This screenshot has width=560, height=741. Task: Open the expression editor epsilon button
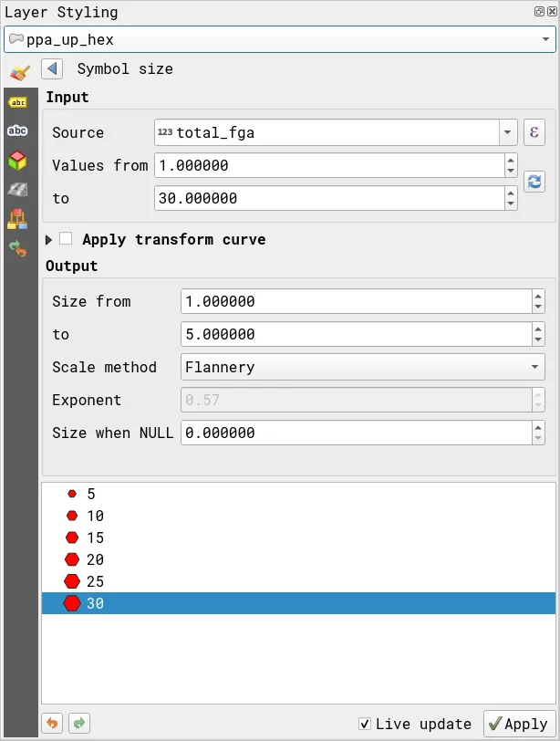(534, 132)
